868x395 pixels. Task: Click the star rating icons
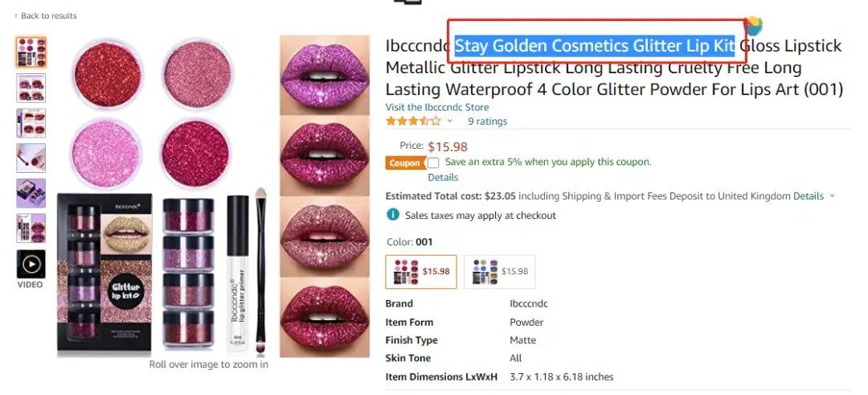[x=414, y=121]
